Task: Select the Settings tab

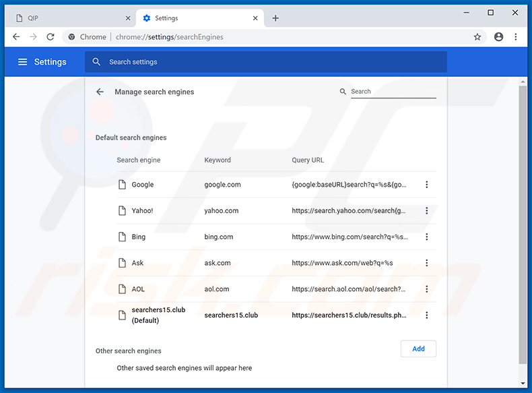Action: [x=200, y=18]
